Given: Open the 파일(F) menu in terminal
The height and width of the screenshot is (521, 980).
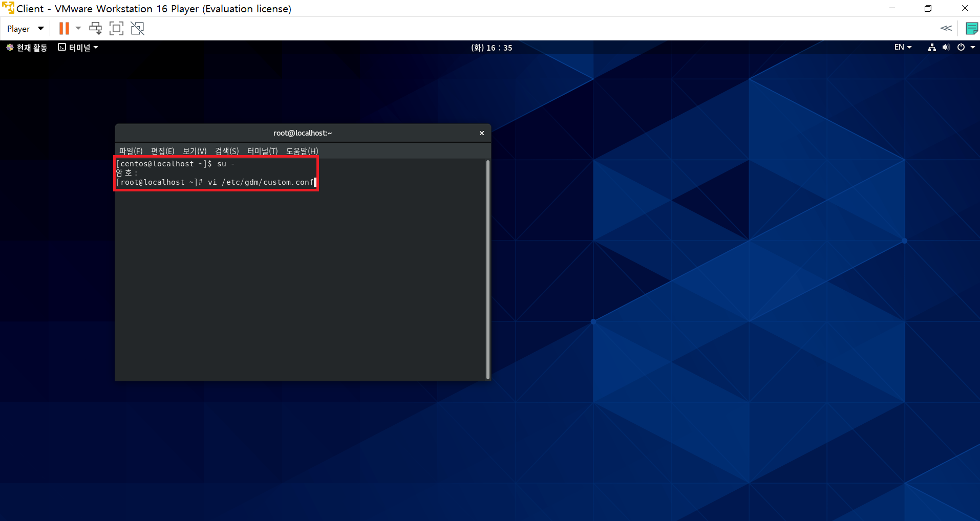Looking at the screenshot, I should [131, 151].
